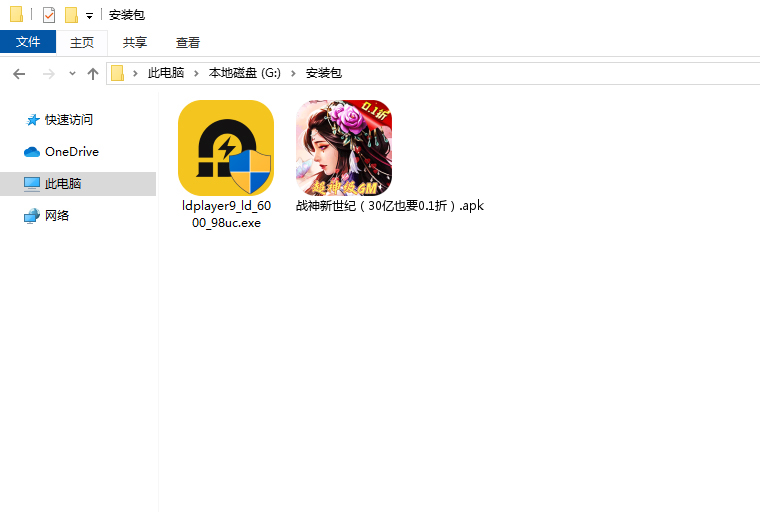The width and height of the screenshot is (760, 512).
Task: Select 此电脑 in navigation pane
Action: pyautogui.click(x=78, y=184)
